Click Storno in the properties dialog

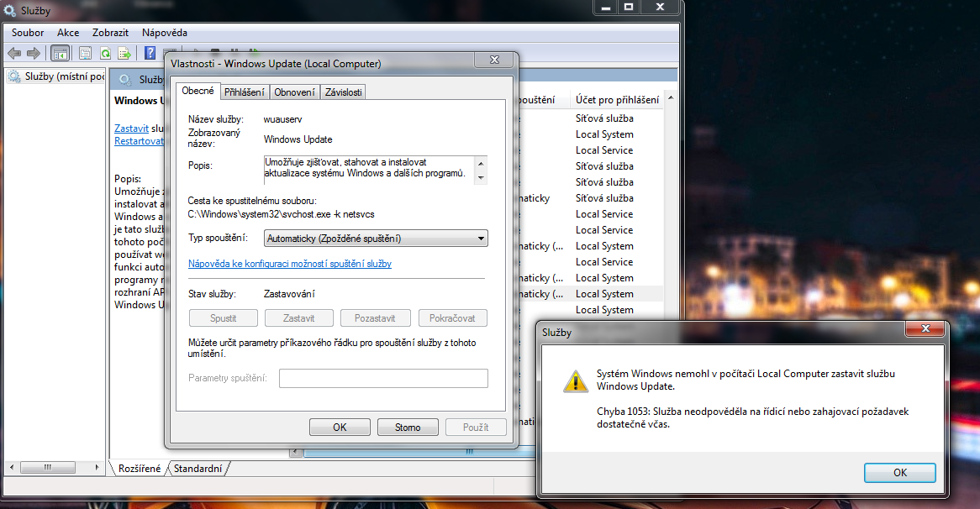408,428
